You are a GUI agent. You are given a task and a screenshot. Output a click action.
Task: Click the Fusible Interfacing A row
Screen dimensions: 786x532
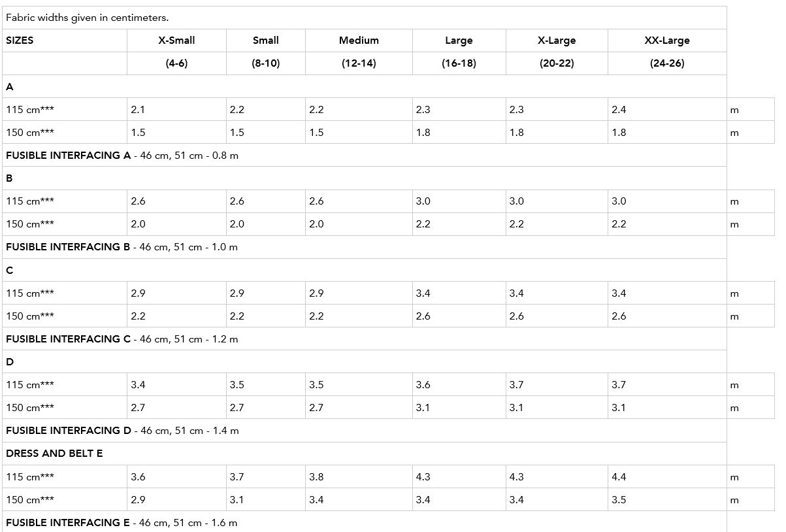[x=122, y=156]
